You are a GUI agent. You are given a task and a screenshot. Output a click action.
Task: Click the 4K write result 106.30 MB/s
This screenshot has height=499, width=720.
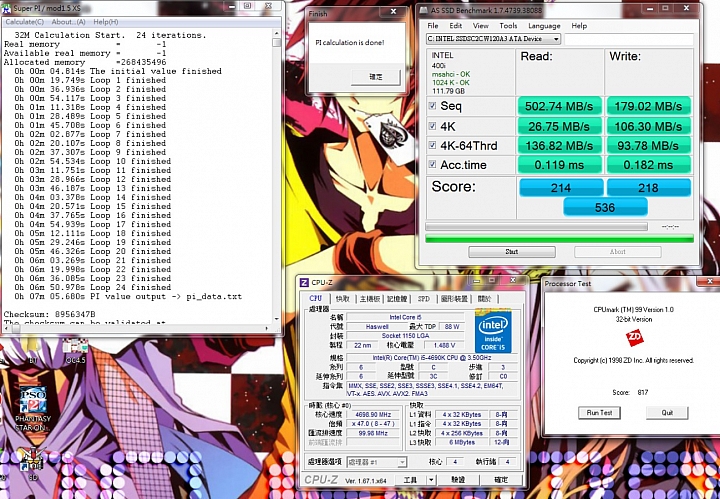(648, 126)
